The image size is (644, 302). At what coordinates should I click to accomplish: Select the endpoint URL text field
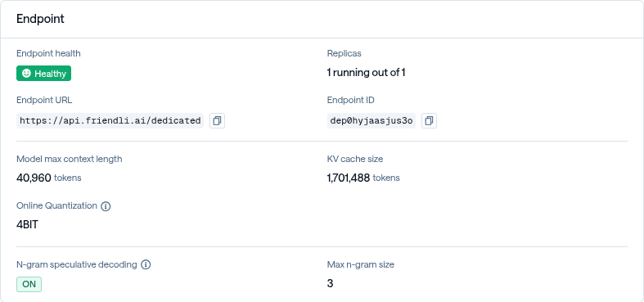click(x=110, y=121)
